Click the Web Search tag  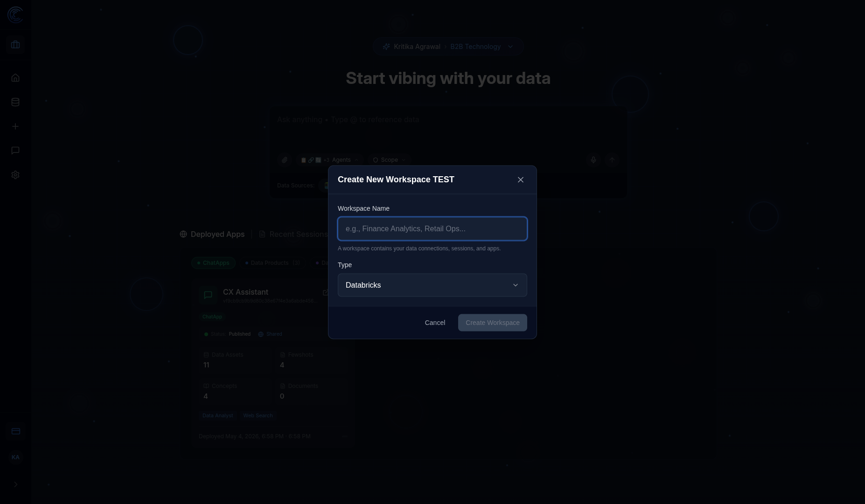pyautogui.click(x=258, y=416)
